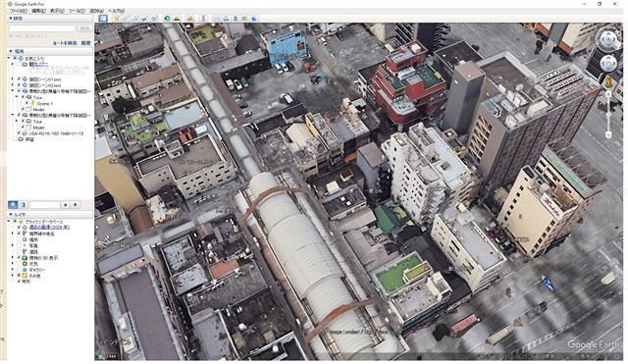Select the Add Placemark pushpin tool
This screenshot has height=364, width=628.
pos(116,18)
